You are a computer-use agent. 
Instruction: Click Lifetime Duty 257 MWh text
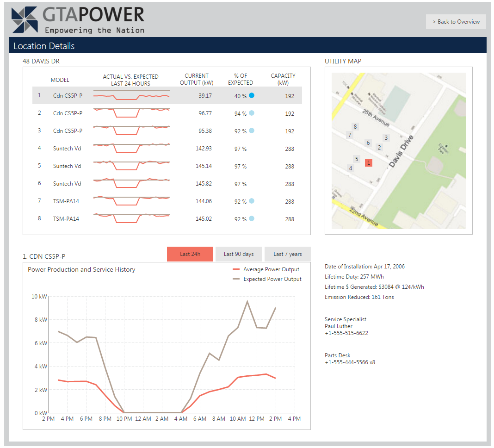click(354, 277)
